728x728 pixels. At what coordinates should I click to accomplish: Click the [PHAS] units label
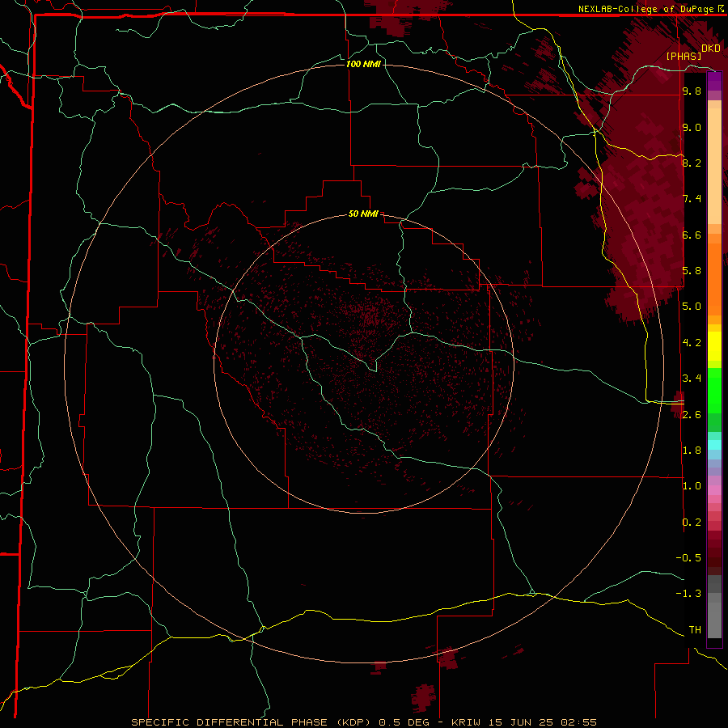(684, 56)
